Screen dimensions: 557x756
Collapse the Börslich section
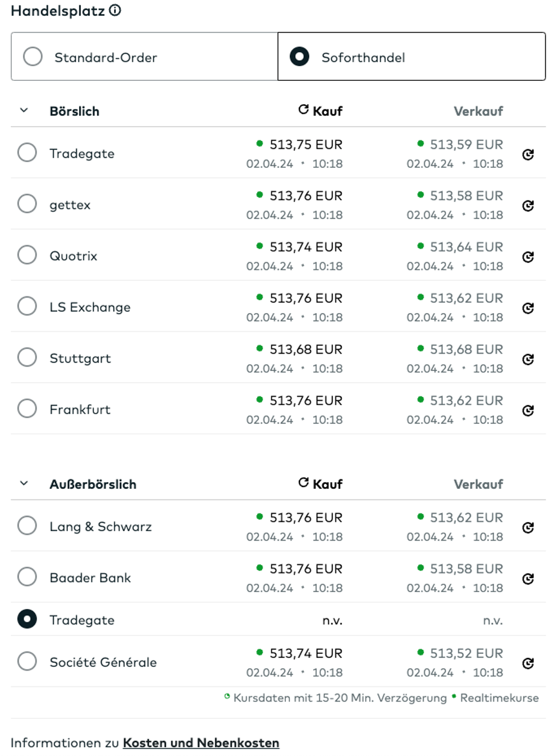(x=24, y=111)
